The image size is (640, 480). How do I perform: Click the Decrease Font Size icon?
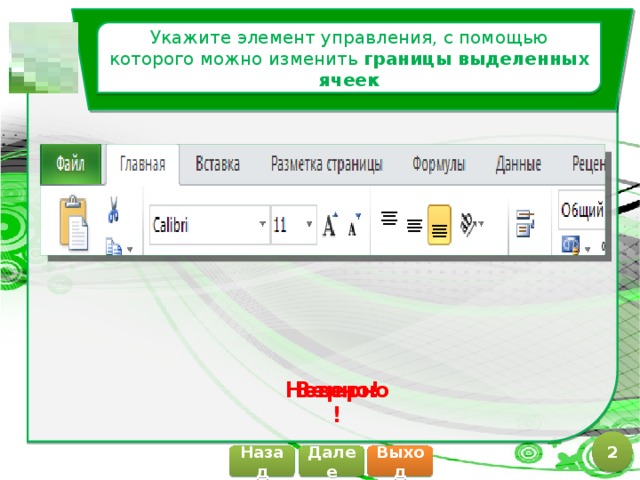coord(354,224)
